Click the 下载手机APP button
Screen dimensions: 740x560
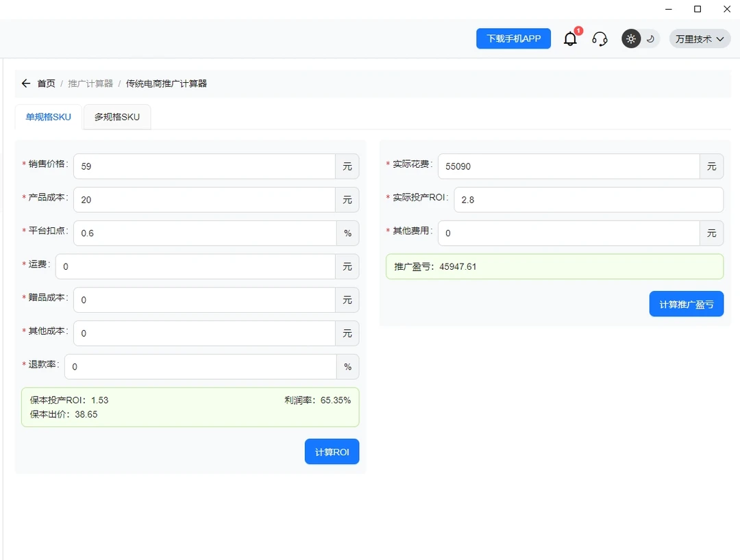click(x=513, y=39)
